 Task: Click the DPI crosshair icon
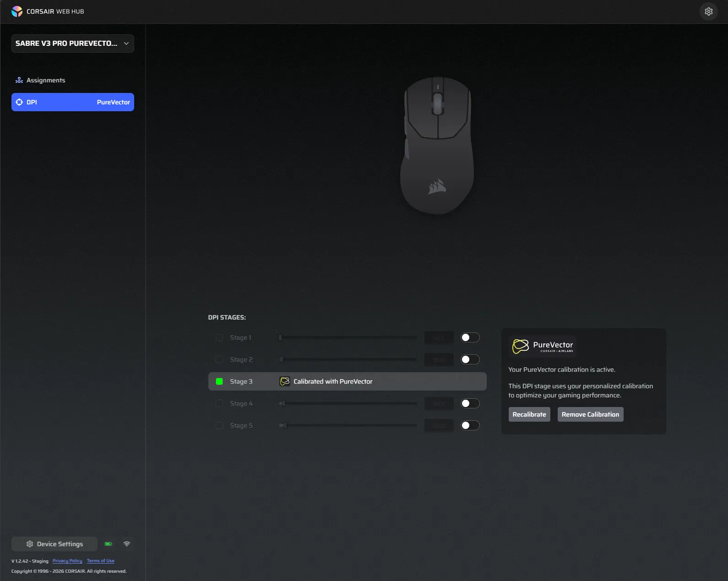pyautogui.click(x=19, y=102)
